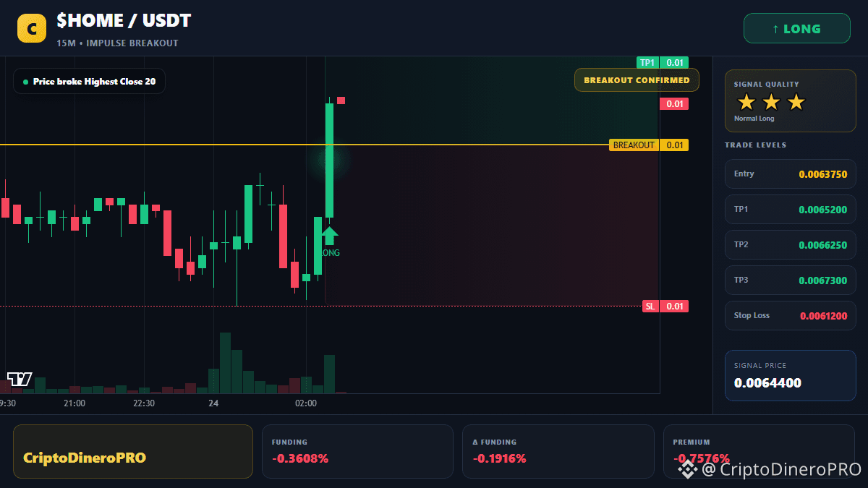Click the first signal quality star
The image size is (868, 488).
coord(746,102)
